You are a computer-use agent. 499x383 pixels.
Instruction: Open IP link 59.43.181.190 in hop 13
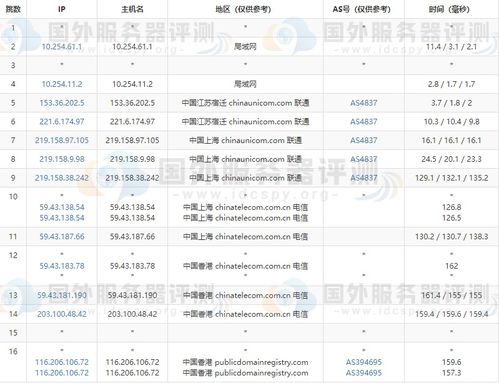[x=62, y=295]
